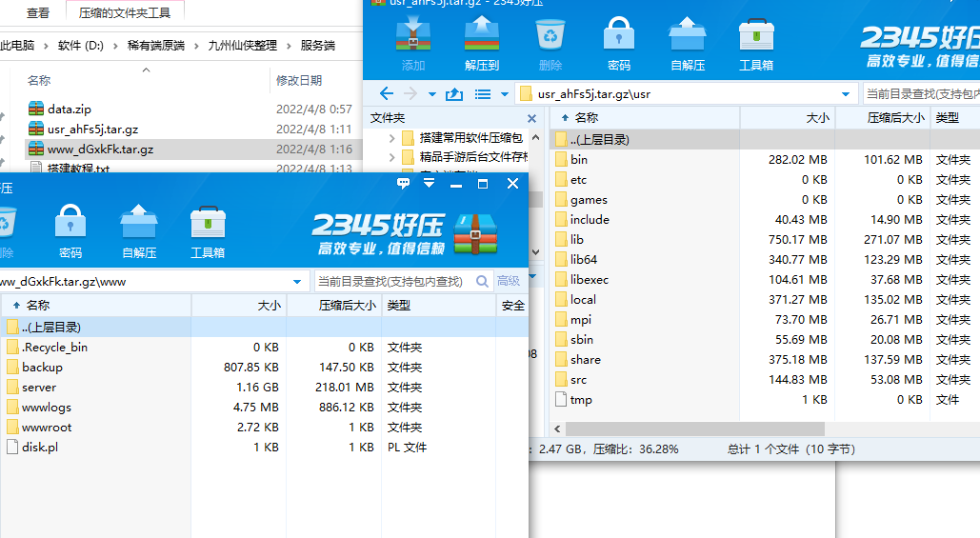Image resolution: width=980 pixels, height=538 pixels.
Task: Expand the www archive path address dropdown
Action: (297, 281)
